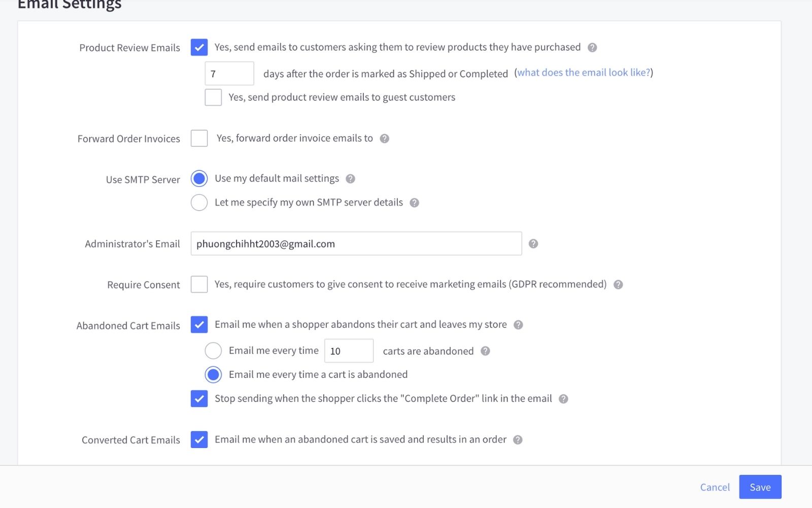Image resolution: width=812 pixels, height=508 pixels.
Task: Click the 'Use SMTP Server' label
Action: click(x=143, y=179)
